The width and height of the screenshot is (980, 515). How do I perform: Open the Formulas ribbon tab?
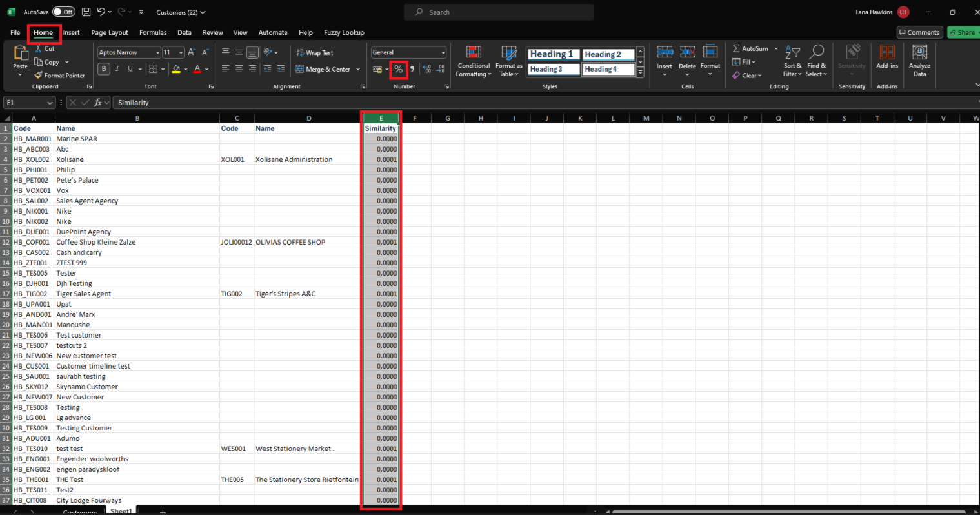coord(153,32)
